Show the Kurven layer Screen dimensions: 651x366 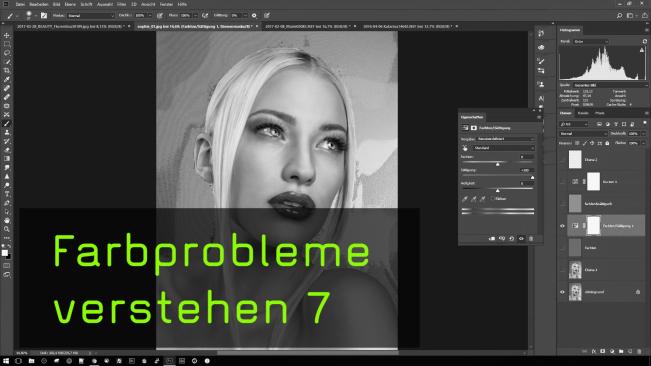click(563, 182)
